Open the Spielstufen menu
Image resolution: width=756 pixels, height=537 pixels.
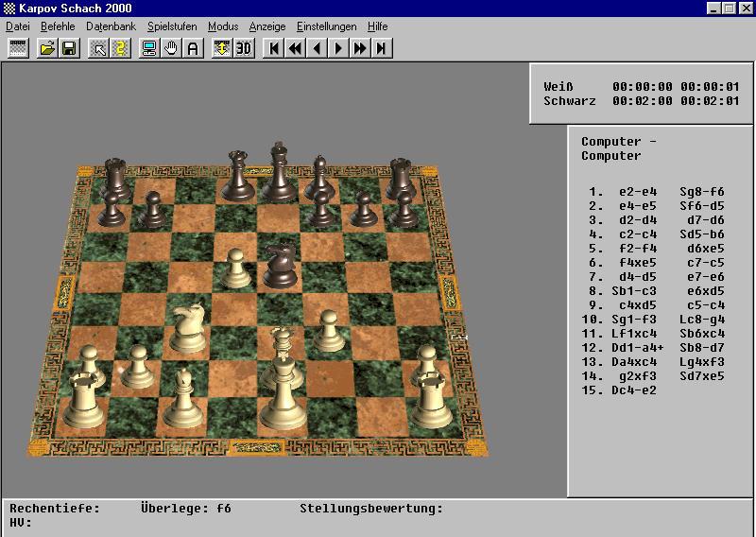(x=172, y=26)
